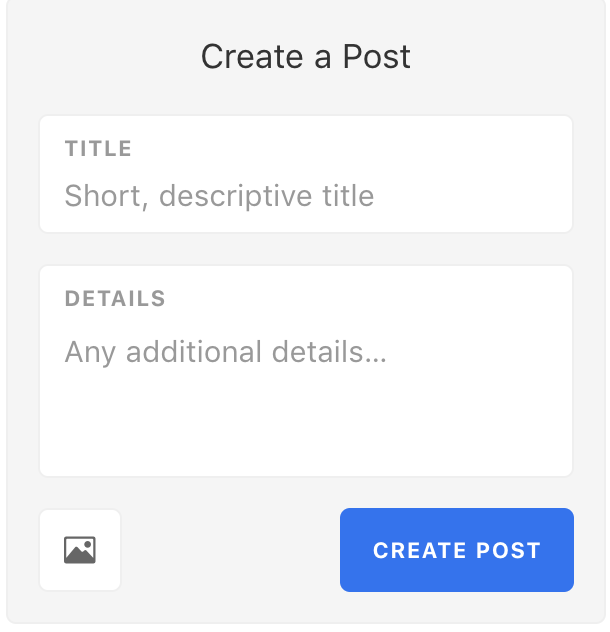Viewport: 610px width, 632px height.
Task: Submit the form with CREATE POST
Action: click(457, 550)
